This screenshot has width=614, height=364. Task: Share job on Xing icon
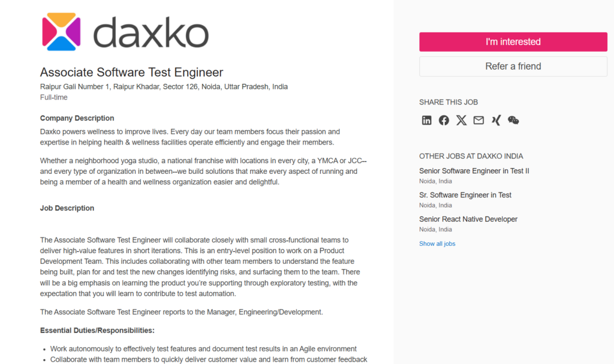(496, 120)
